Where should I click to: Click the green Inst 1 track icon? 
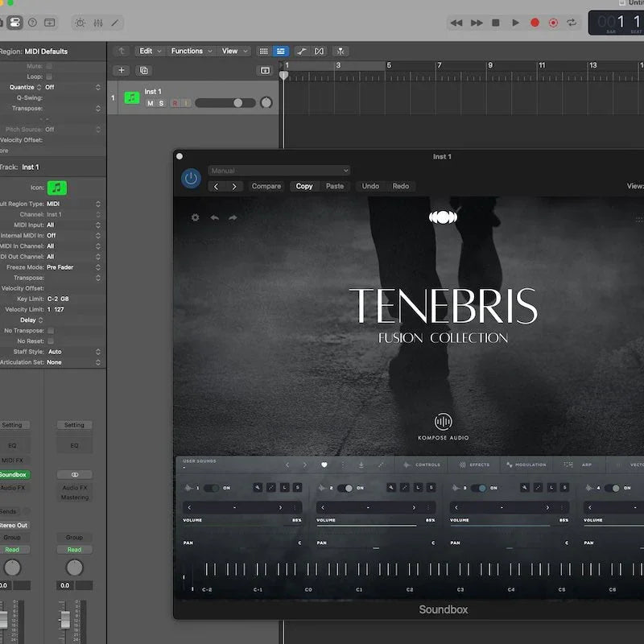point(131,97)
